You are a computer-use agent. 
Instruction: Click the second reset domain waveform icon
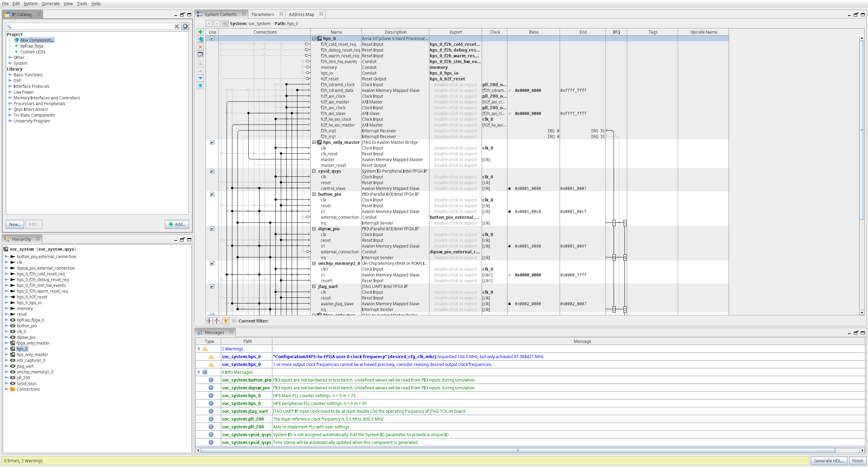point(217,321)
